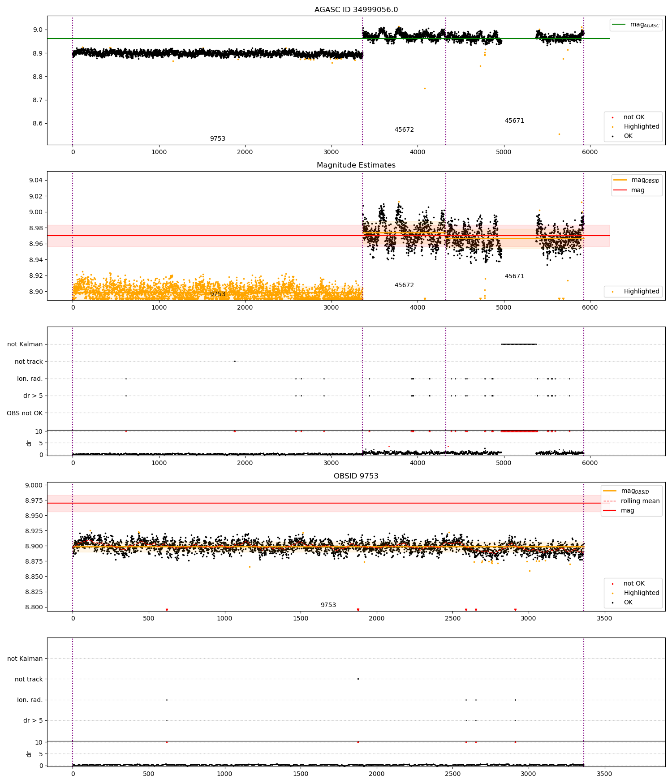Click the 'Magnitude Estimates' panel title
The height and width of the screenshot is (784, 672).
[x=356, y=165]
